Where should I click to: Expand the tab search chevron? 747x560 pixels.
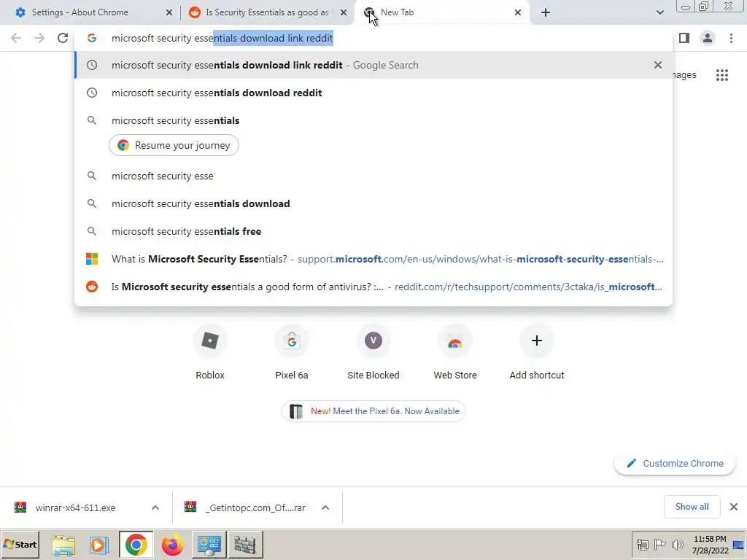click(x=659, y=12)
